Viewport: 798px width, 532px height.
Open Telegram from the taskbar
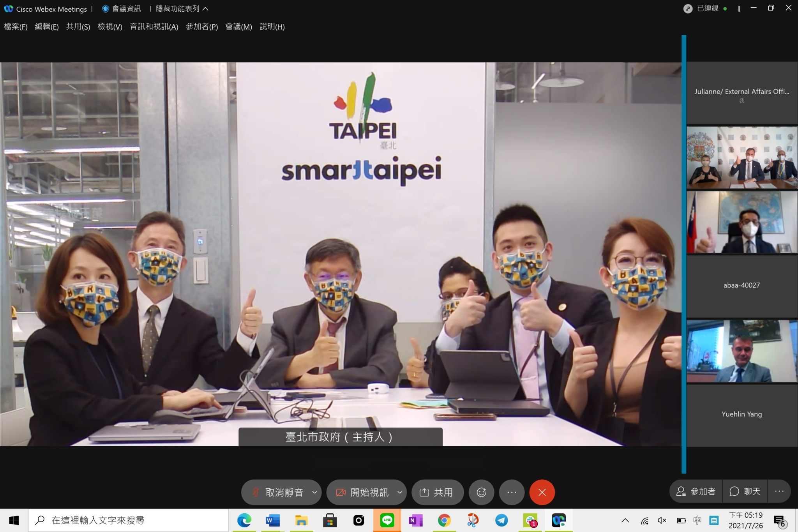(501, 520)
